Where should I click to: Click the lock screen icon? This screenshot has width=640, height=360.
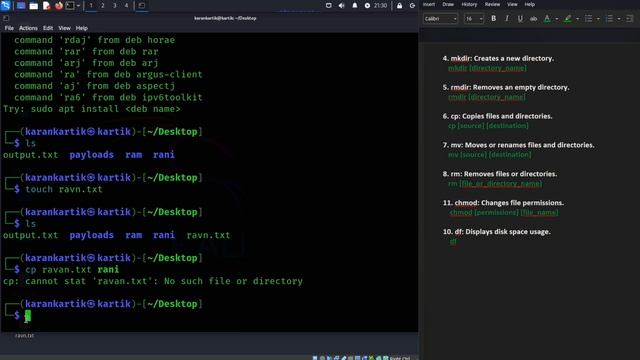400,6
